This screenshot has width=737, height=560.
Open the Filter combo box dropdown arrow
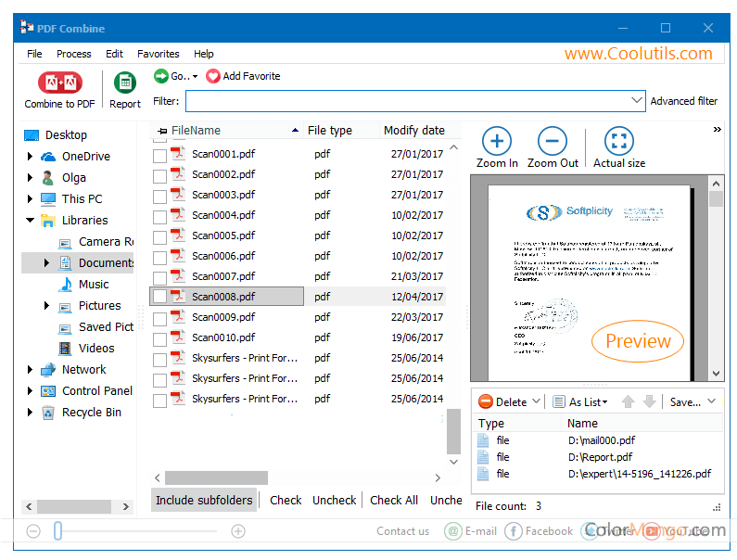point(636,101)
